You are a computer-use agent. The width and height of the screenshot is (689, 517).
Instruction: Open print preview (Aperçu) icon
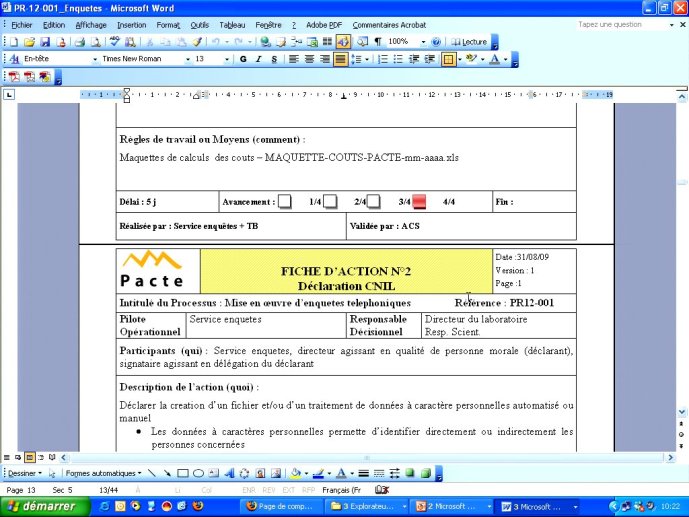pos(95,42)
